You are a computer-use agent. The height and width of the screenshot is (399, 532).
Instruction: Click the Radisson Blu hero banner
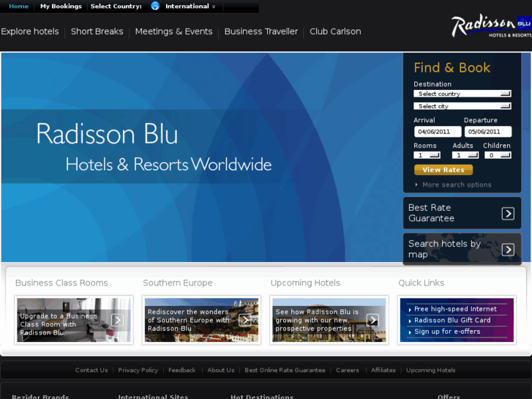(202, 157)
